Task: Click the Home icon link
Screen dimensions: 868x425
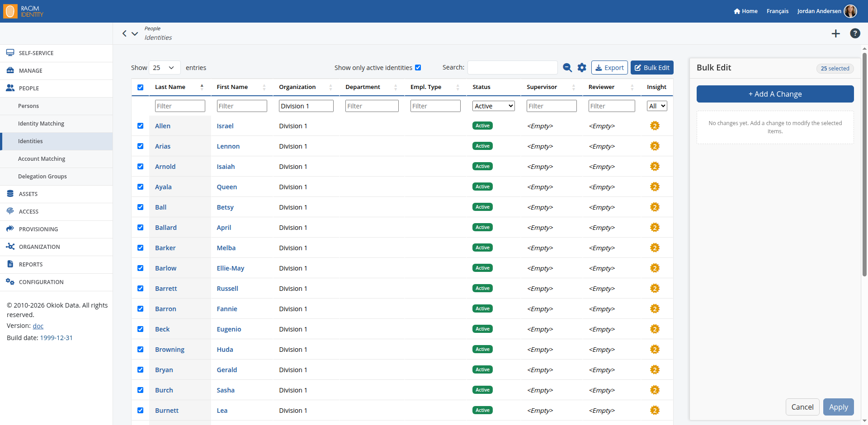Action: tap(745, 11)
